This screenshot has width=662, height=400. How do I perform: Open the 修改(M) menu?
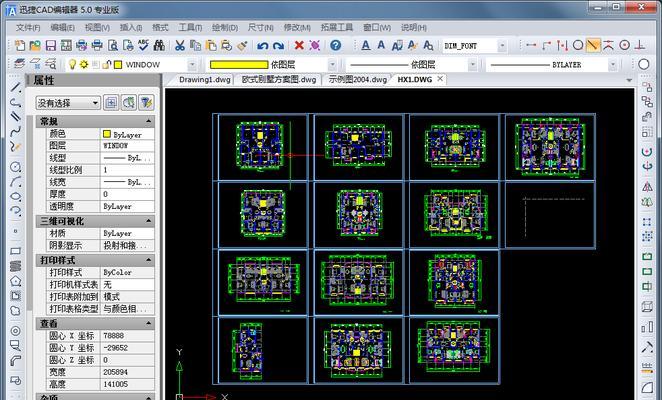[297, 27]
